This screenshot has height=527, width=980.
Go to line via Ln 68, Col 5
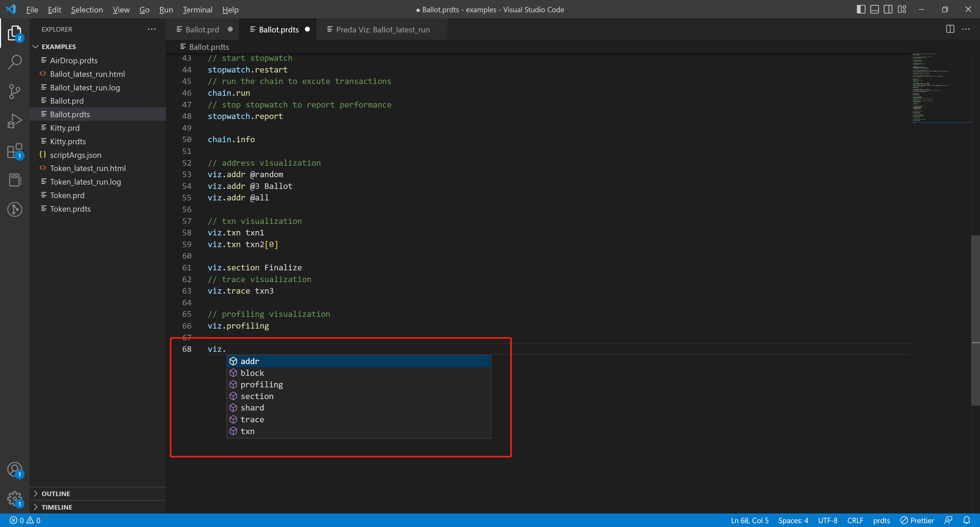click(750, 520)
